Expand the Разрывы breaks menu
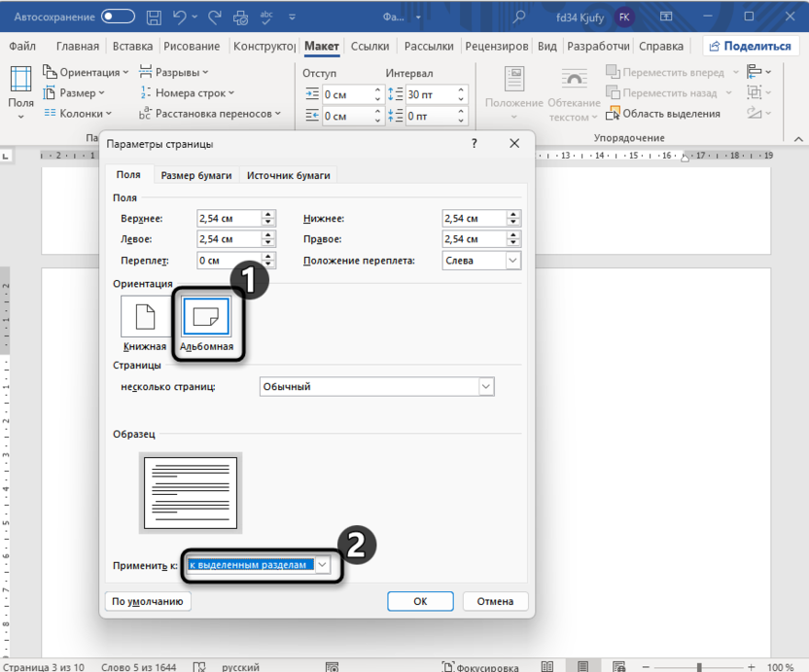 173,72
